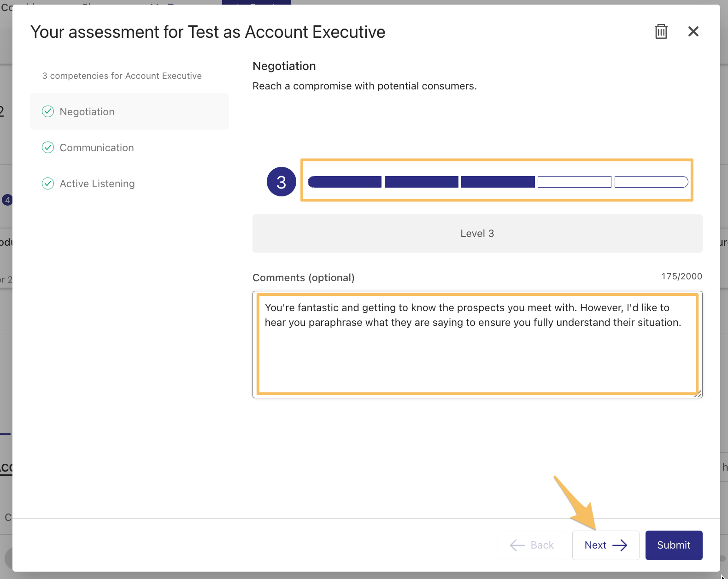Click the green checkmark beside Active Listening
The width and height of the screenshot is (728, 579).
48,183
